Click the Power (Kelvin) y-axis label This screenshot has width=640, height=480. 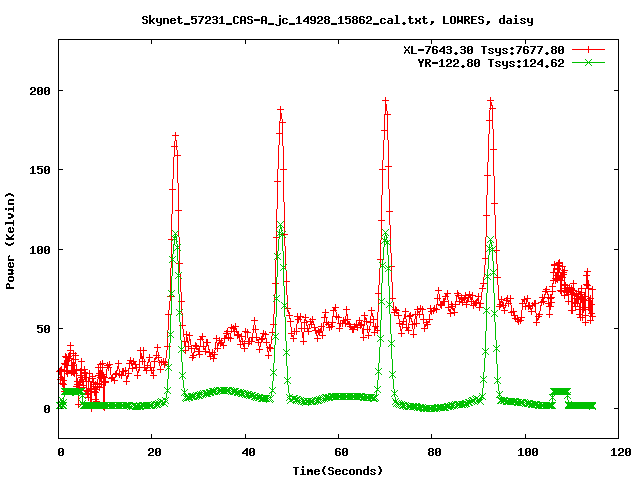point(10,241)
